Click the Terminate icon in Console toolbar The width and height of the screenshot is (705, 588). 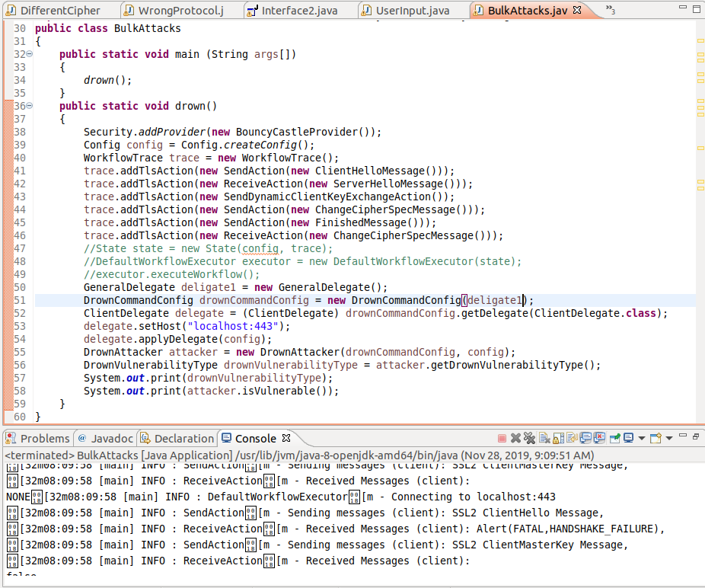click(x=502, y=439)
